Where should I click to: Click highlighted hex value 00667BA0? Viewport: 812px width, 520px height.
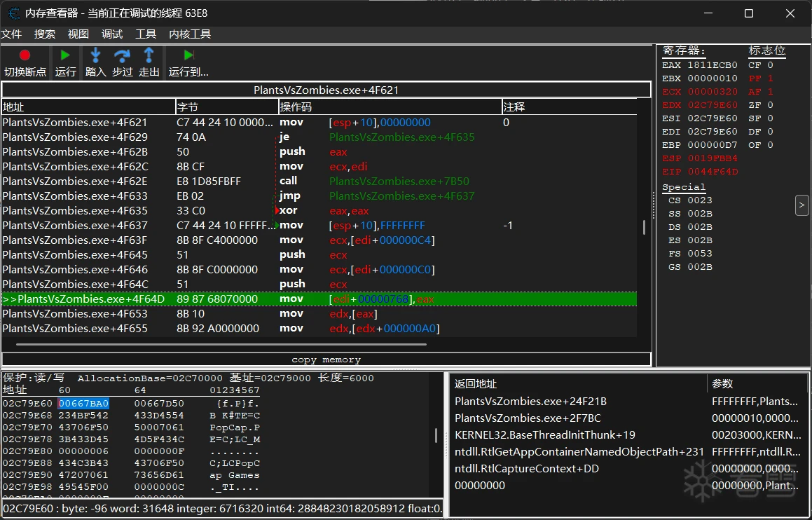[x=84, y=404]
